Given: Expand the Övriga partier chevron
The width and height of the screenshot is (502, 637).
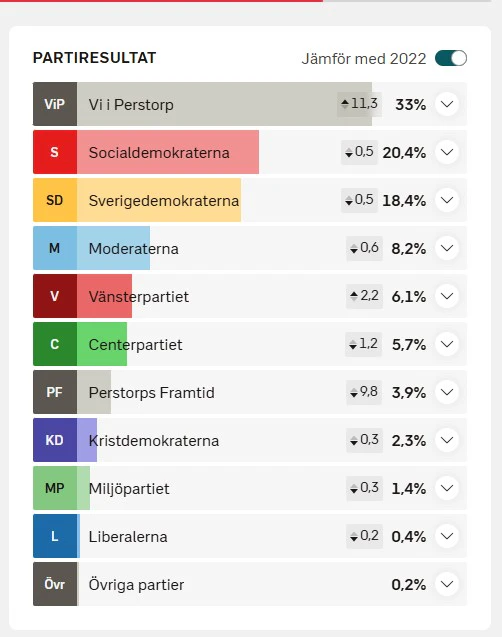Looking at the screenshot, I should coord(447,584).
